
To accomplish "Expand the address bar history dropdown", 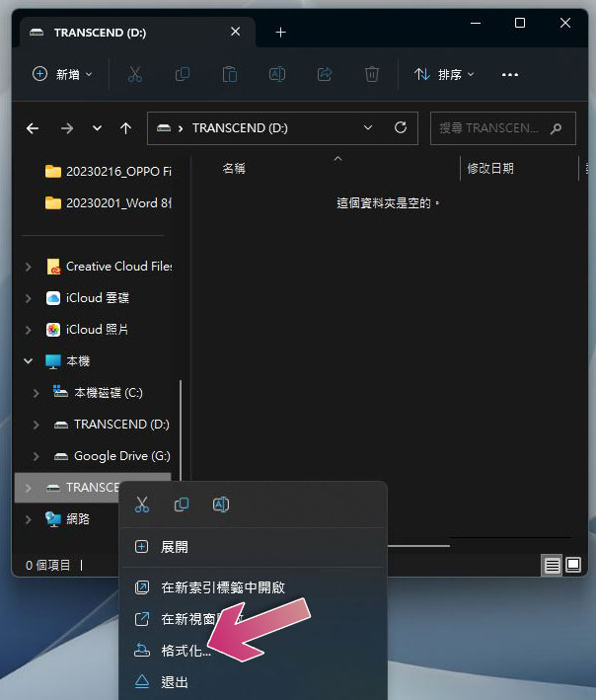I will [368, 127].
